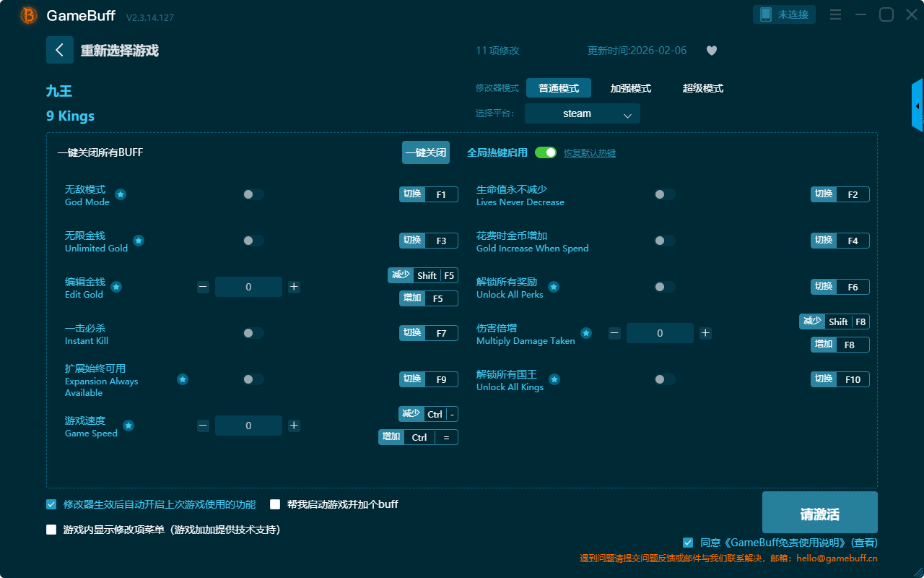
Task: Toggle the God Mode switch
Action: (253, 194)
